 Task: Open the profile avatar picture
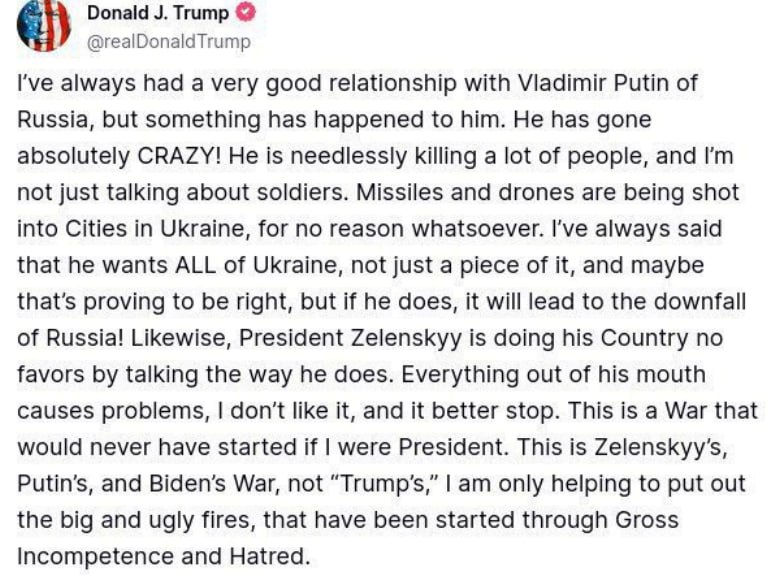44,25
